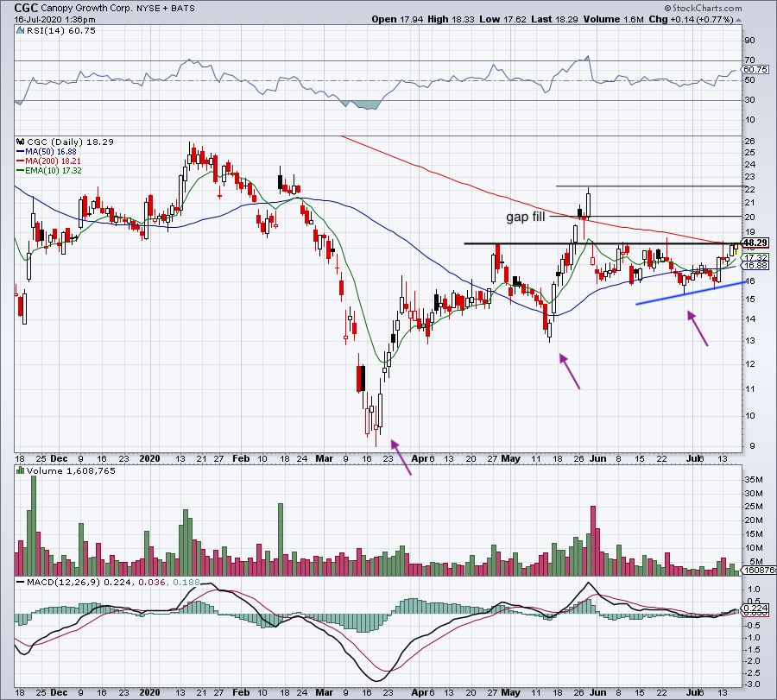Click the RSI legend line icon
This screenshot has height=700, width=777.
click(21, 31)
